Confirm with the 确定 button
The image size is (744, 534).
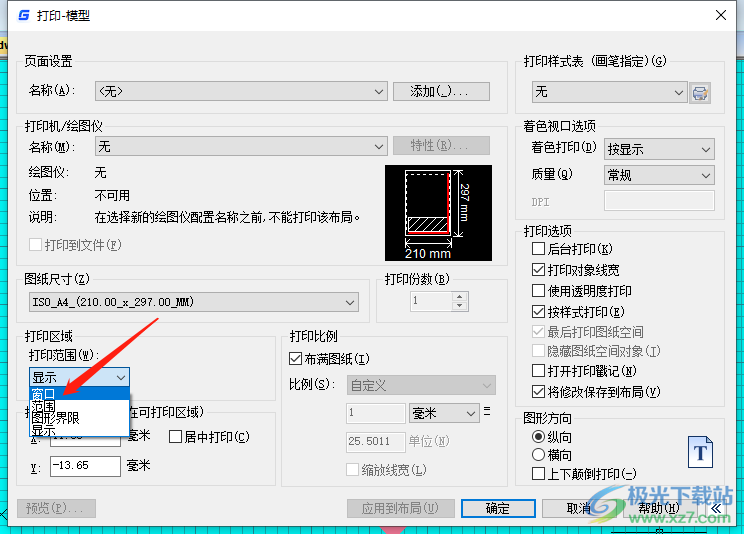coord(498,508)
